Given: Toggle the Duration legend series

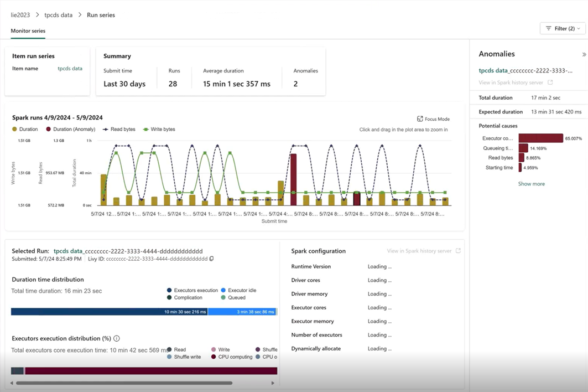Looking at the screenshot, I should 25,129.
